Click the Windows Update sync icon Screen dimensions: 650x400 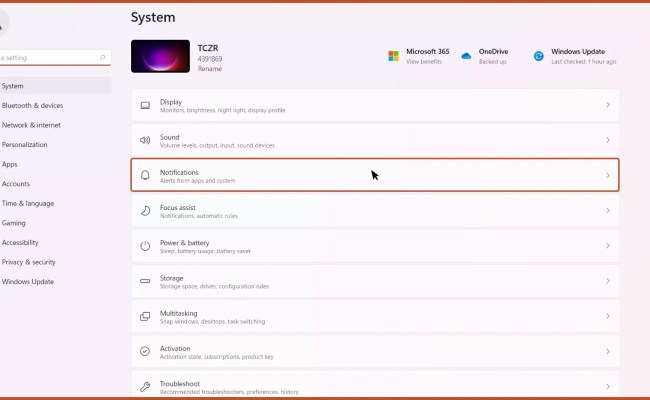coord(538,56)
